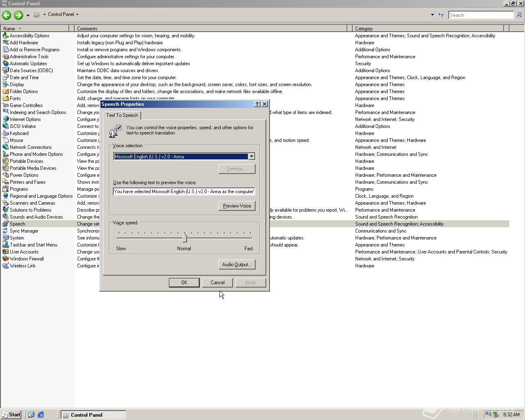This screenshot has width=525, height=420.
Task: Select the Mouse icon
Action: 5,140
